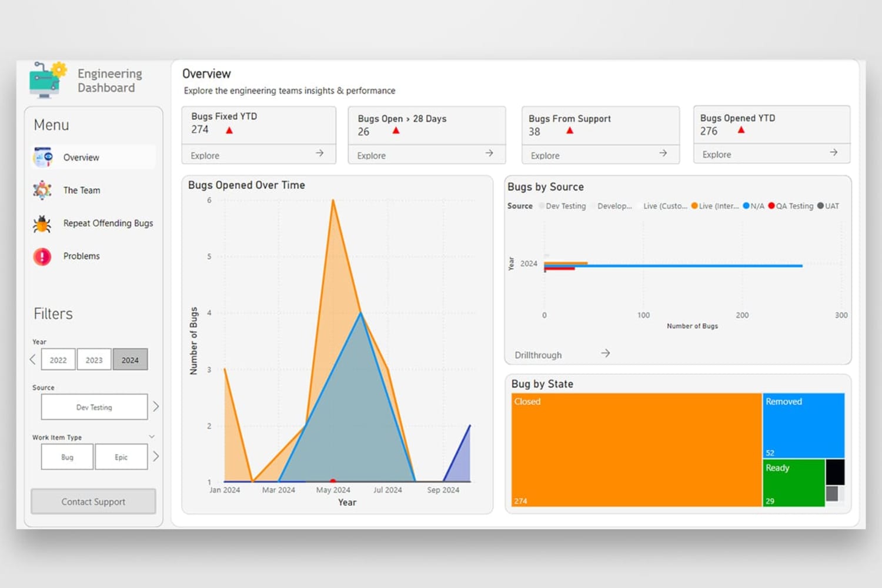Click the Bugs Opened Over Time title
Screen dimensions: 882x588
coord(246,185)
